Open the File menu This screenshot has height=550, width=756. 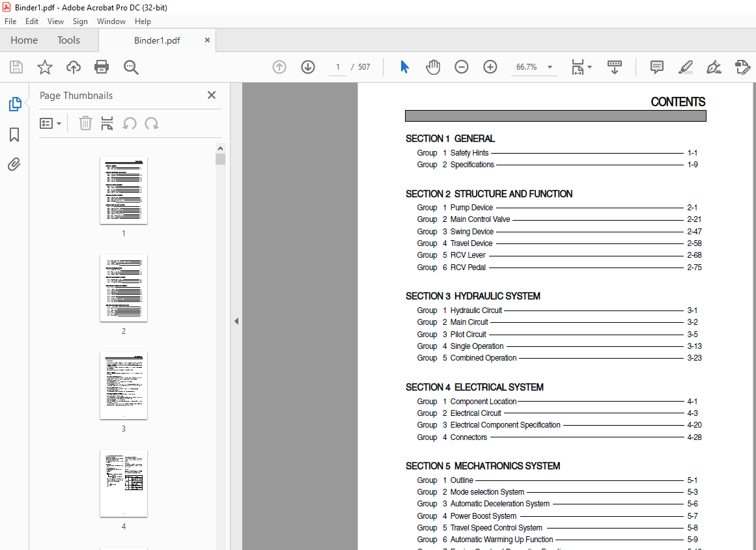tap(10, 21)
